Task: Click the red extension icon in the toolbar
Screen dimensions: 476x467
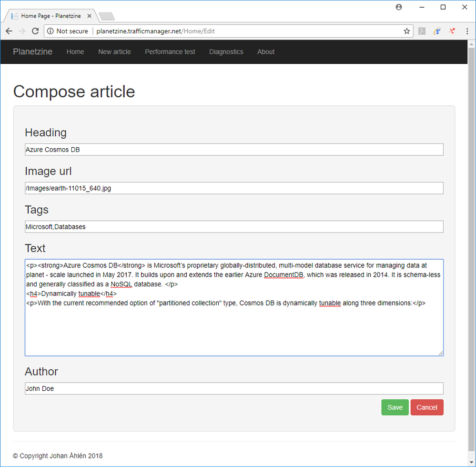Action: [452, 31]
